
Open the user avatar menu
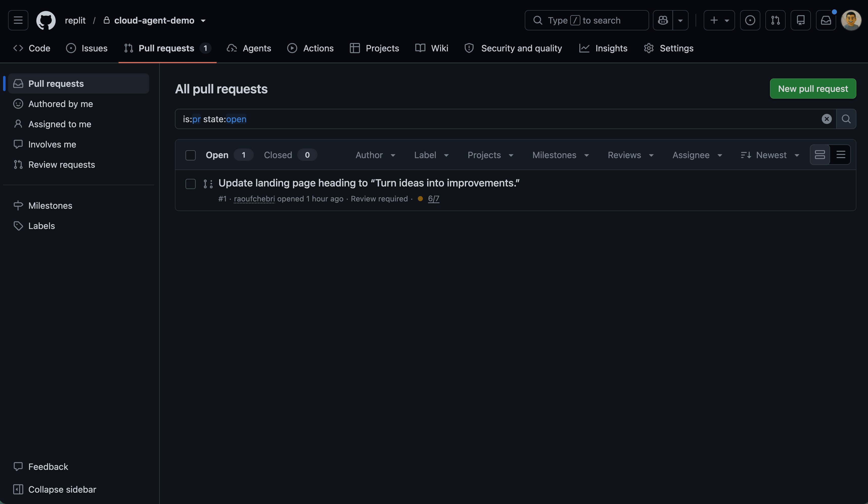tap(851, 20)
